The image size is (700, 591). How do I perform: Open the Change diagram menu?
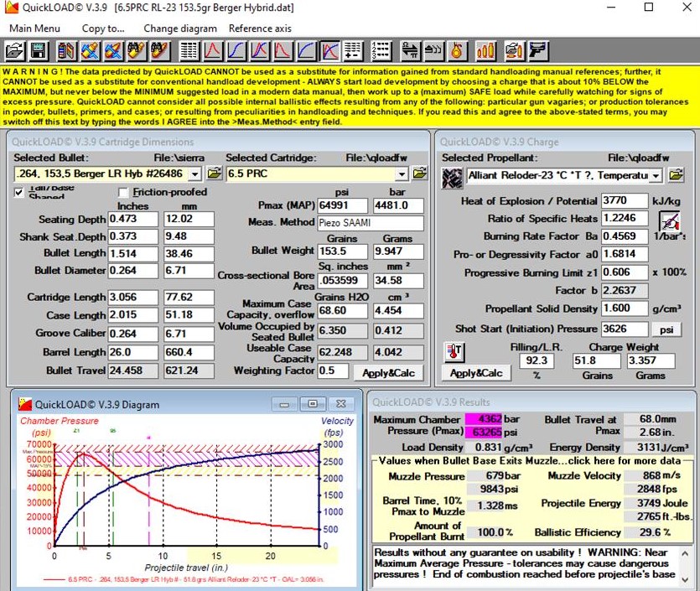[180, 29]
